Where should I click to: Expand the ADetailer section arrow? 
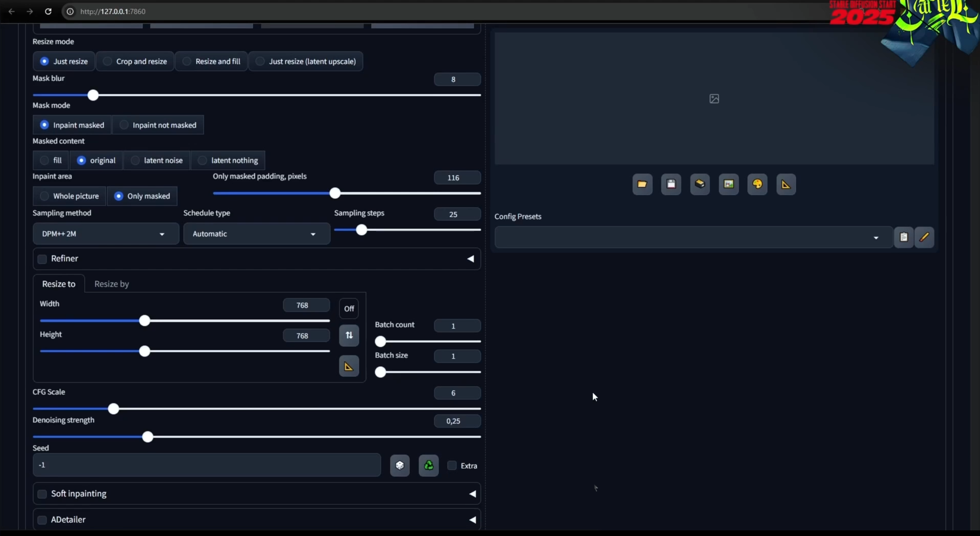point(472,520)
